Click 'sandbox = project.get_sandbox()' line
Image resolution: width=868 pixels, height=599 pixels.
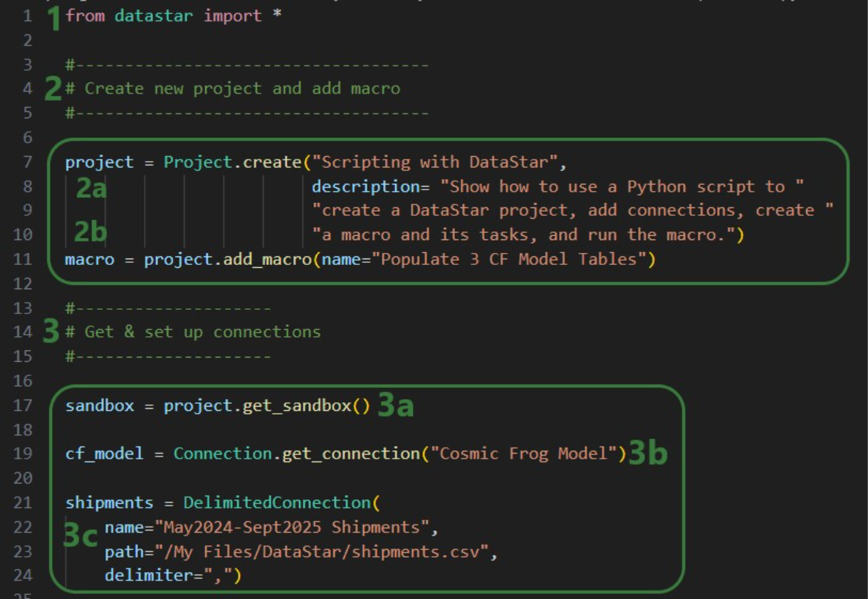pos(218,406)
